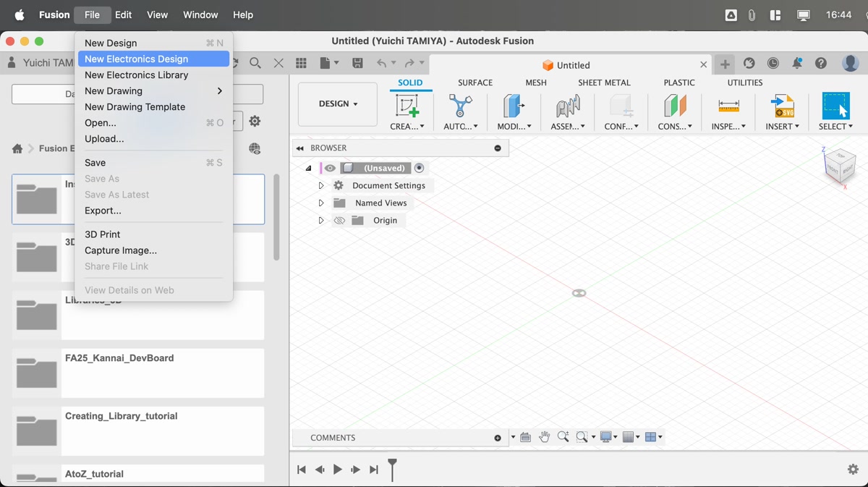The width and height of the screenshot is (868, 487).
Task: Open the Window menu in menu bar
Action: pos(200,14)
